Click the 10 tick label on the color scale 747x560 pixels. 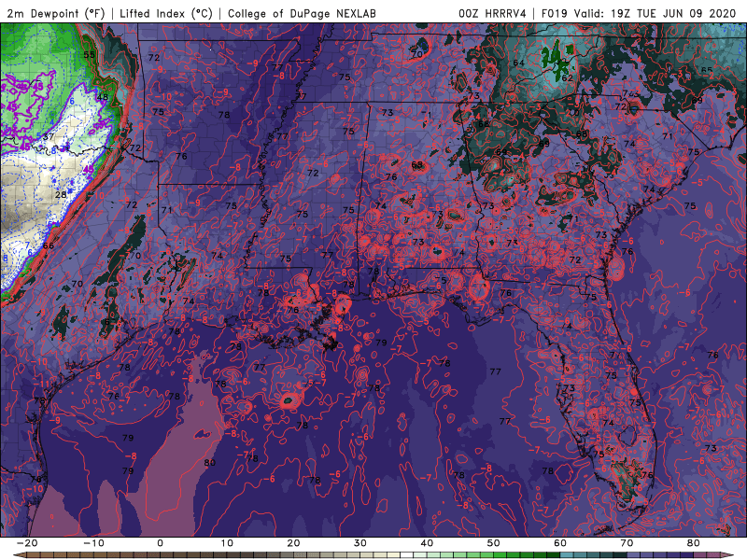click(x=227, y=543)
